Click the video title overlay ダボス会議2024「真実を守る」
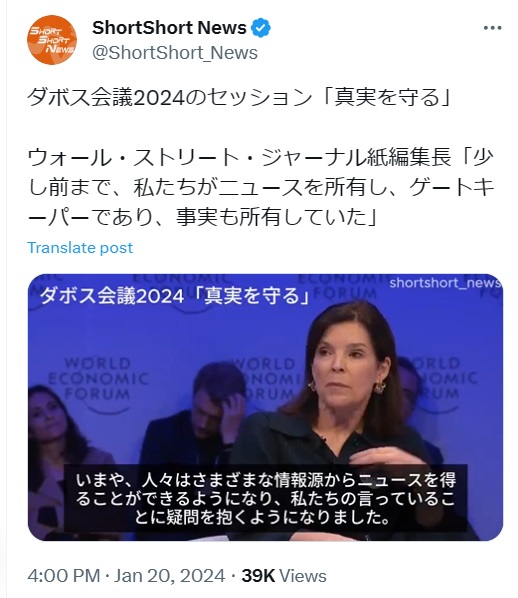This screenshot has height=598, width=518. (175, 296)
